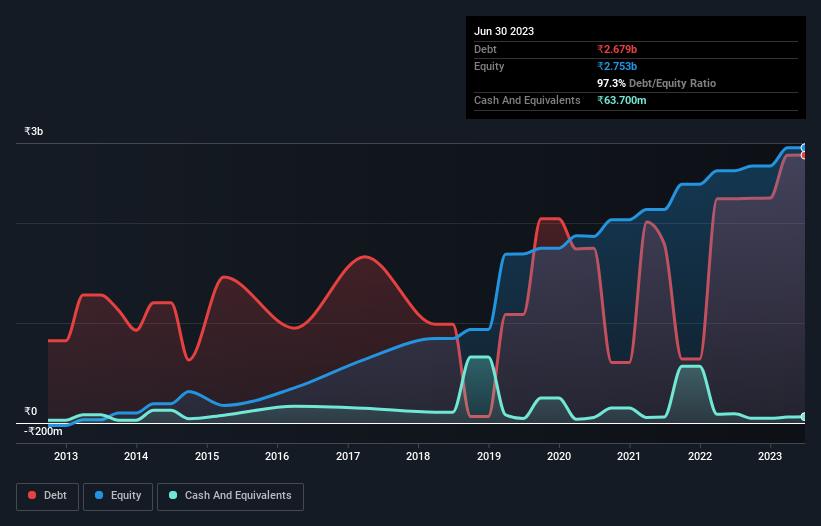Click the 2021 x-axis label

tap(629, 456)
